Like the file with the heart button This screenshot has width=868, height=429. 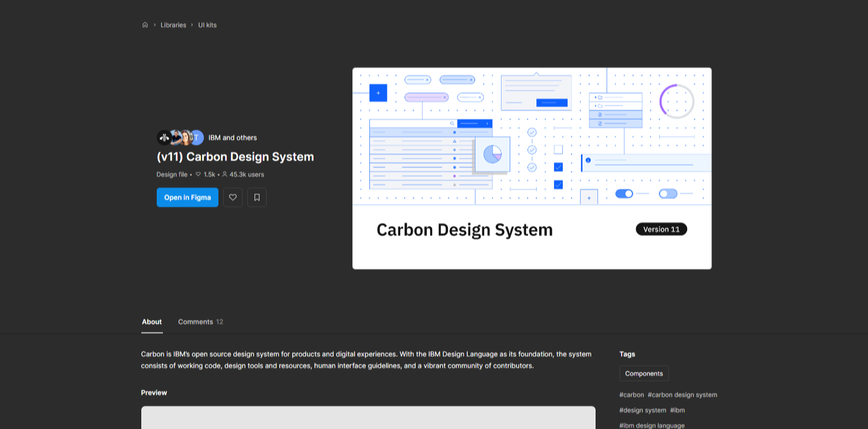233,197
